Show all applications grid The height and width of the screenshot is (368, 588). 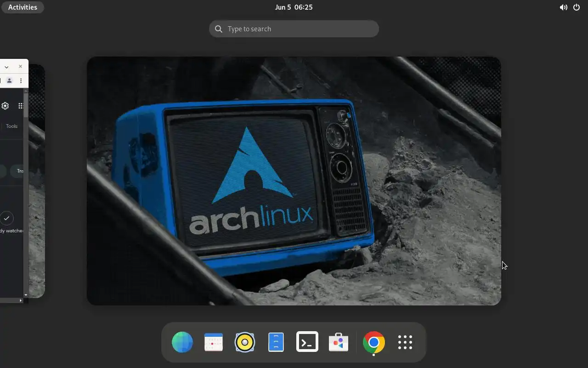click(x=405, y=342)
